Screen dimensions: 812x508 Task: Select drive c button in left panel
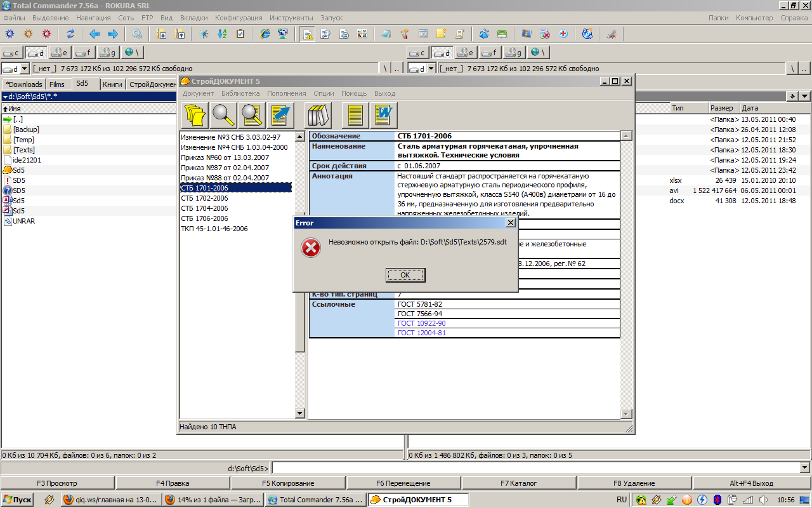coord(13,53)
